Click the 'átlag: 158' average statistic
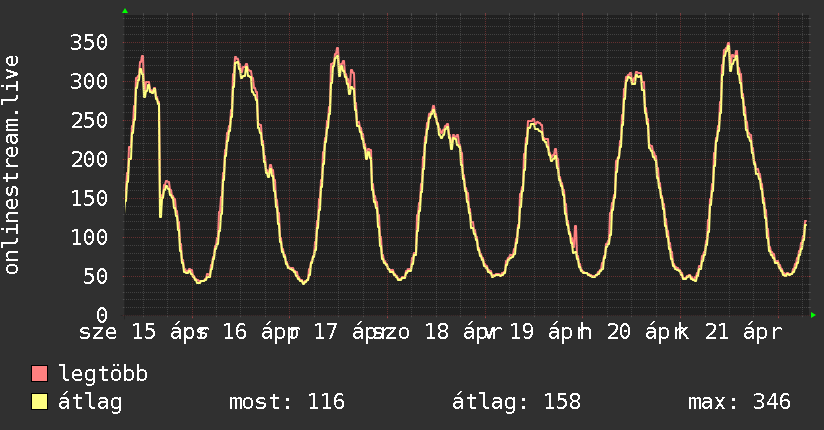Viewport: 824px width, 430px height. [516, 402]
